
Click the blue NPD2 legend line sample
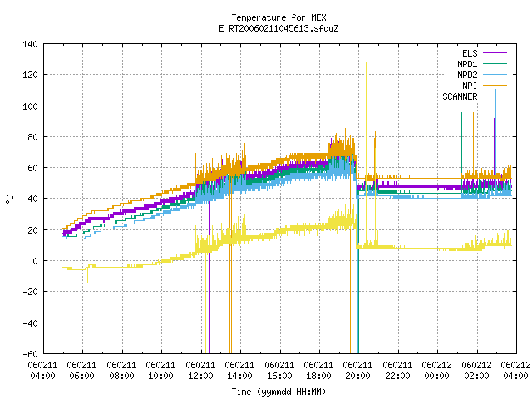[x=495, y=75]
